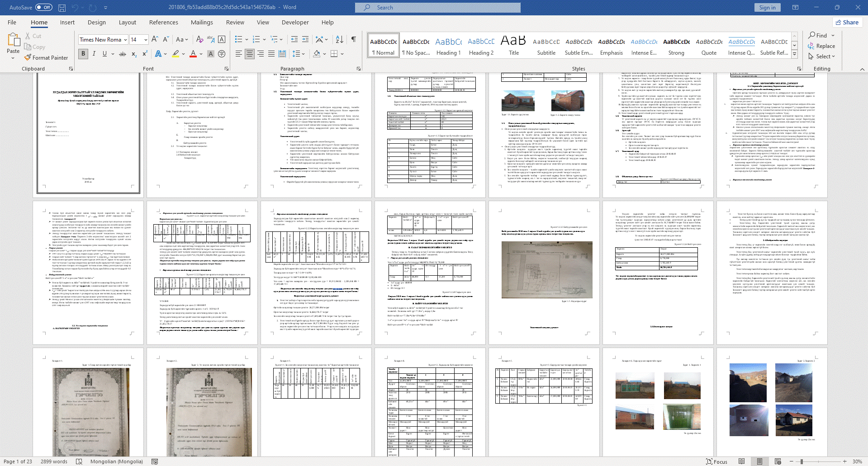
Task: Click the Clear All Formatting icon
Action: click(199, 39)
